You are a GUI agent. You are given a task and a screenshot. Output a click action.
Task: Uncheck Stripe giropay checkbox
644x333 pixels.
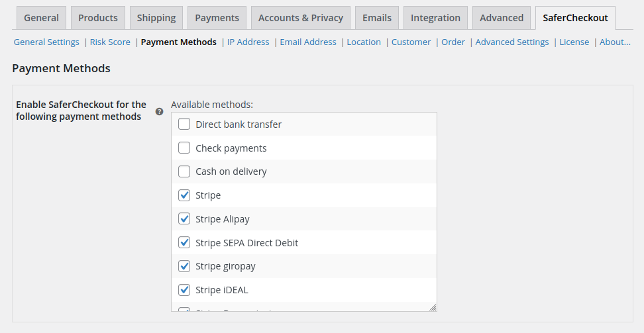click(184, 266)
